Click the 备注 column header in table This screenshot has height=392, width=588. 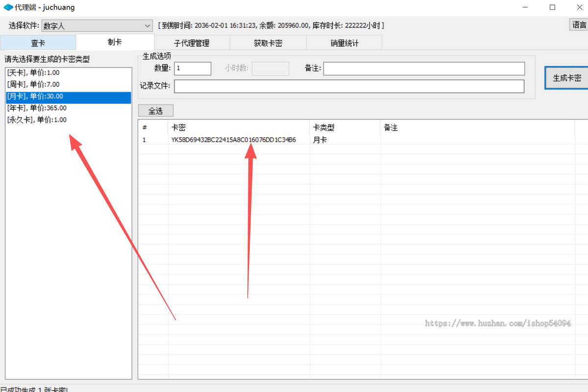[x=478, y=127]
